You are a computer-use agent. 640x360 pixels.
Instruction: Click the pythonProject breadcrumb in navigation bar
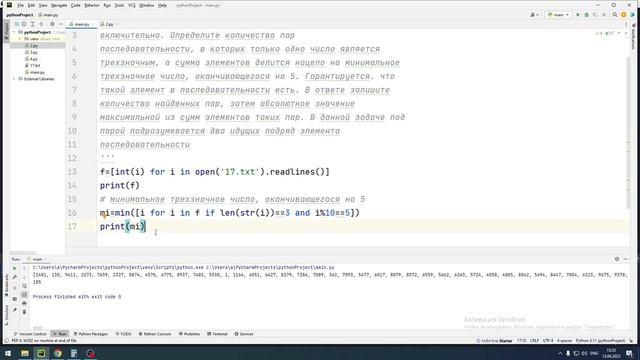click(20, 15)
